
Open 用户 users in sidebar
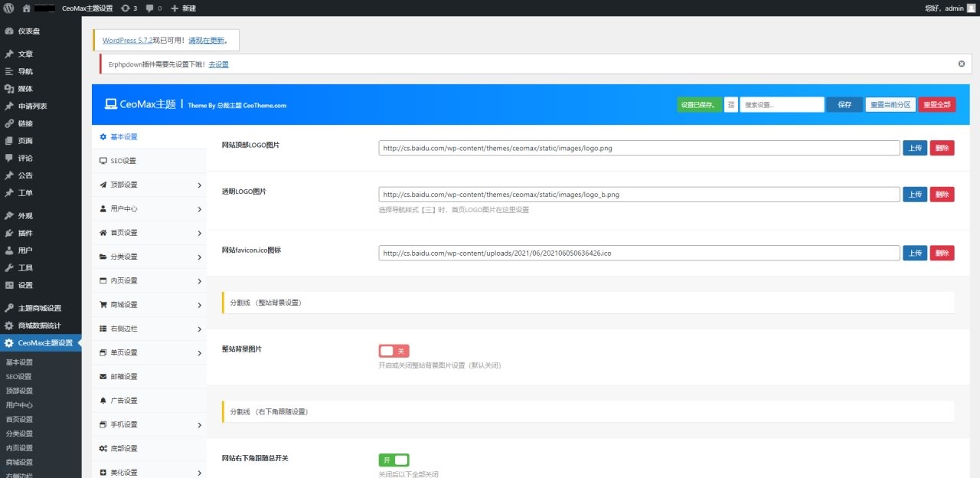click(x=41, y=250)
